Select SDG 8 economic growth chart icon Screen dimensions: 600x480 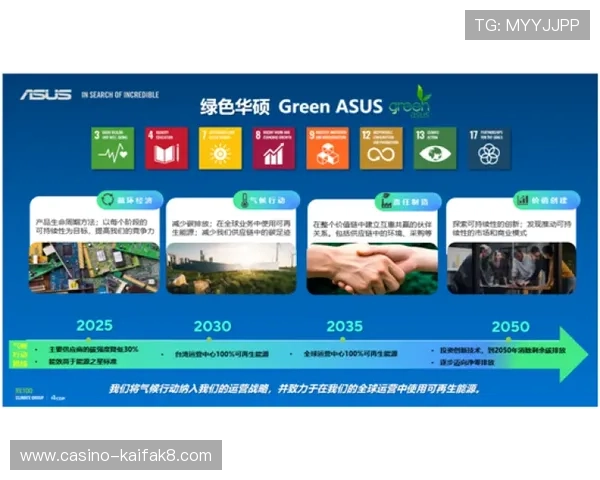click(x=274, y=148)
